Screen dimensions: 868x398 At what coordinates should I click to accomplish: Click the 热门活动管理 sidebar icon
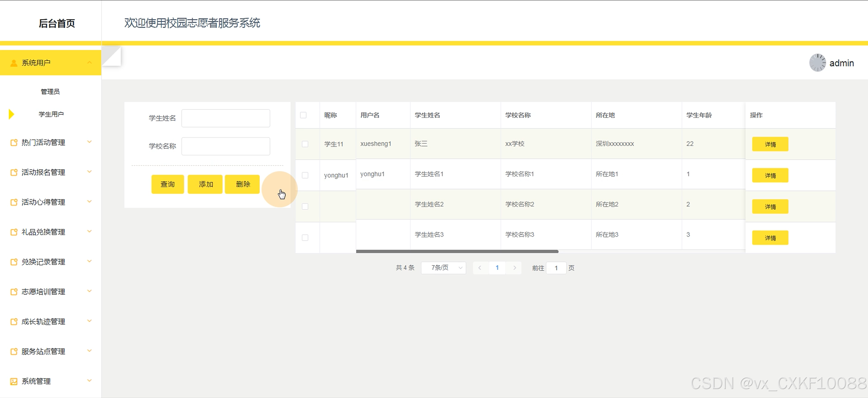point(14,143)
